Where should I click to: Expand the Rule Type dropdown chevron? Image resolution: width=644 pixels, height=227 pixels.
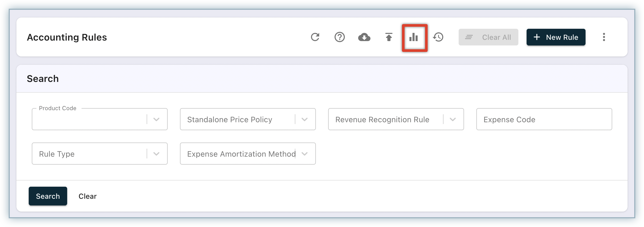(x=156, y=154)
